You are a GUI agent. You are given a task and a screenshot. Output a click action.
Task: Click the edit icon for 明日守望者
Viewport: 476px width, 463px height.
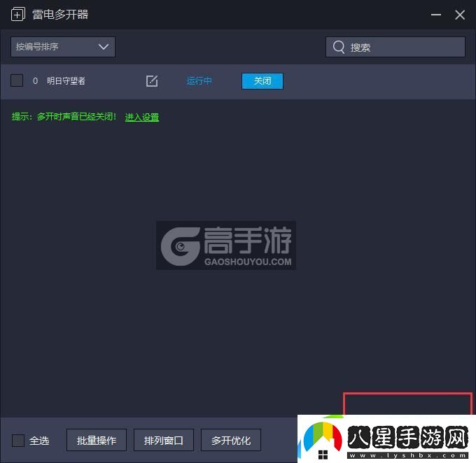point(152,81)
